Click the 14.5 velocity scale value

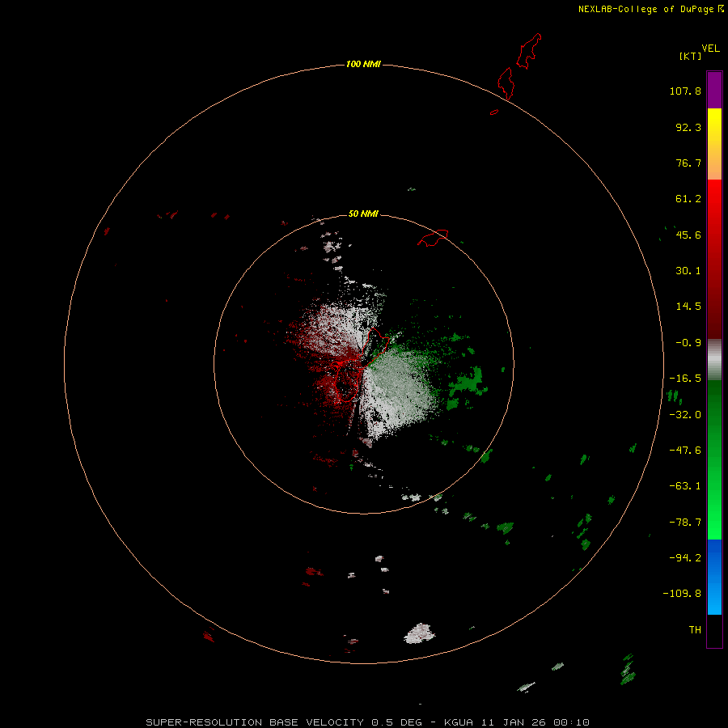tap(688, 307)
